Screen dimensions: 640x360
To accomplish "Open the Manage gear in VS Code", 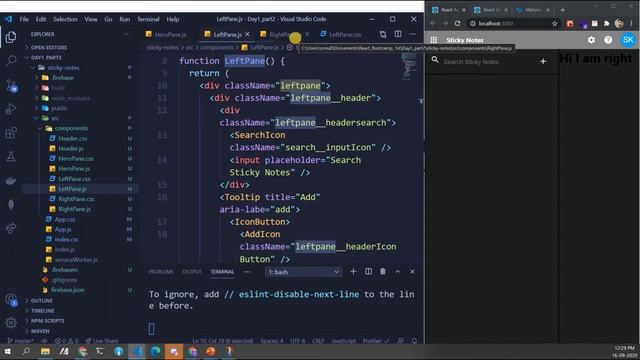I will pyautogui.click(x=11, y=323).
